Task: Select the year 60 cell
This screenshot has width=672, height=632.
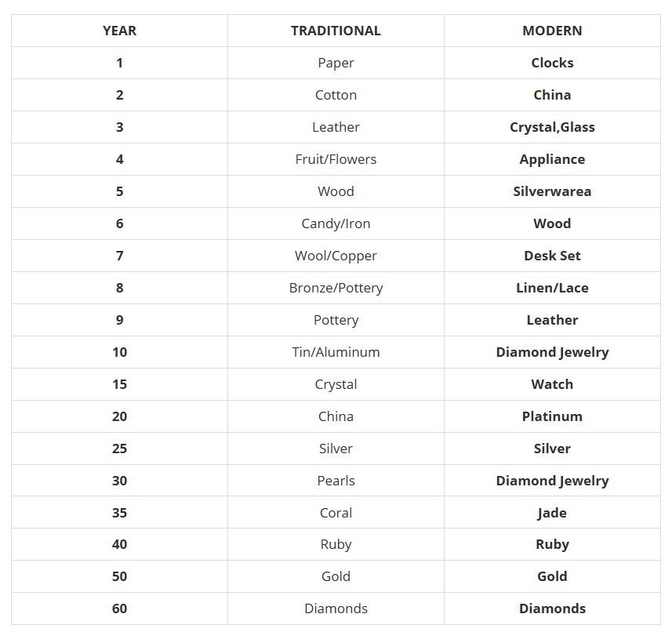Action: 119,608
